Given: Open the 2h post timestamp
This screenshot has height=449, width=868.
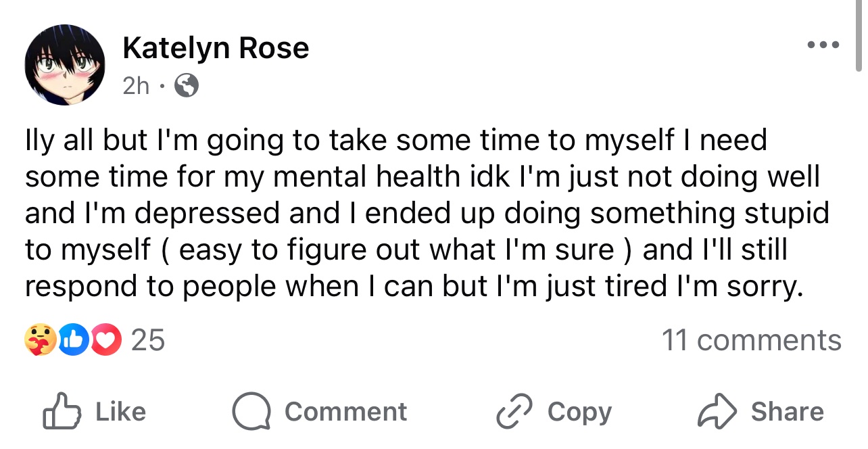Looking at the screenshot, I should pos(137,85).
